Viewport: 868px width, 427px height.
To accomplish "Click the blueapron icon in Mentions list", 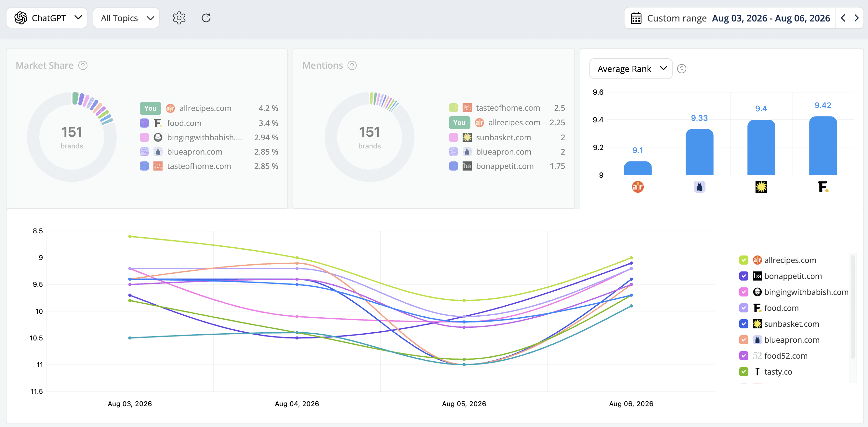I will [x=467, y=152].
